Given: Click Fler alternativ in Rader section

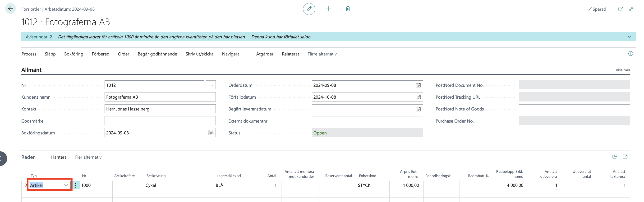Looking at the screenshot, I should pyautogui.click(x=88, y=157).
